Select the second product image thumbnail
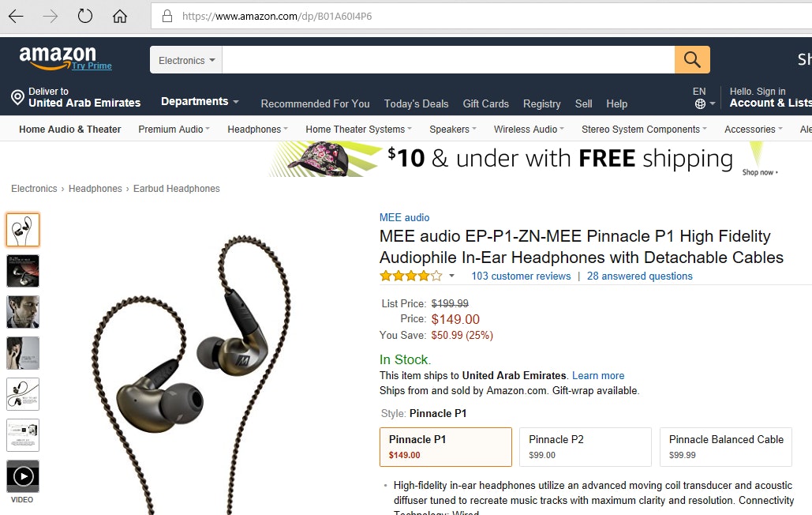This screenshot has height=515, width=812. click(23, 271)
